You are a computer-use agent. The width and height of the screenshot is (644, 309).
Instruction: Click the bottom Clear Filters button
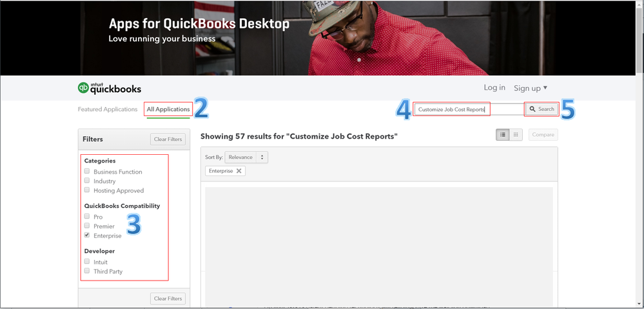168,298
